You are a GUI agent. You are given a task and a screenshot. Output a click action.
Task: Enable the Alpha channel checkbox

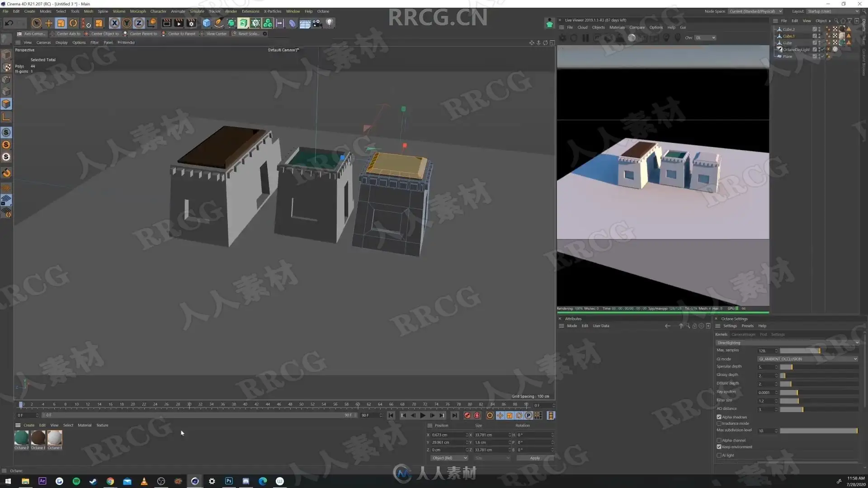click(x=719, y=440)
